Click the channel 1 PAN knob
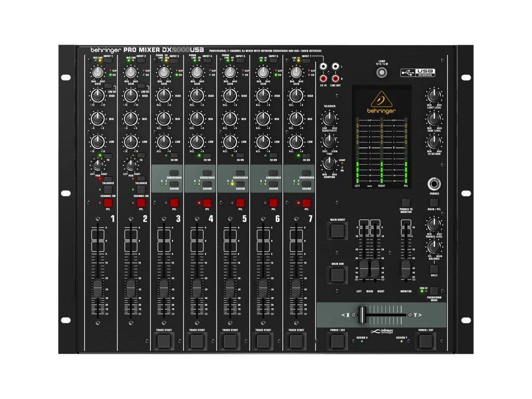Image resolution: width=532 pixels, height=399 pixels. tap(98, 166)
